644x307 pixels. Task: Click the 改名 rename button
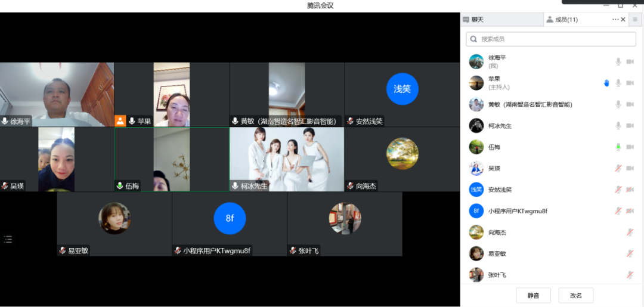coord(576,296)
